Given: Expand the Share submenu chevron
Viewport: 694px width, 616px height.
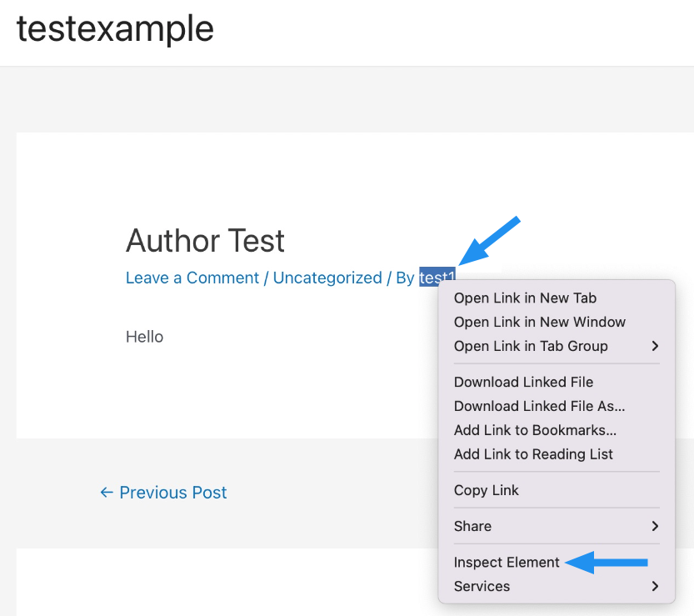Looking at the screenshot, I should coord(655,526).
